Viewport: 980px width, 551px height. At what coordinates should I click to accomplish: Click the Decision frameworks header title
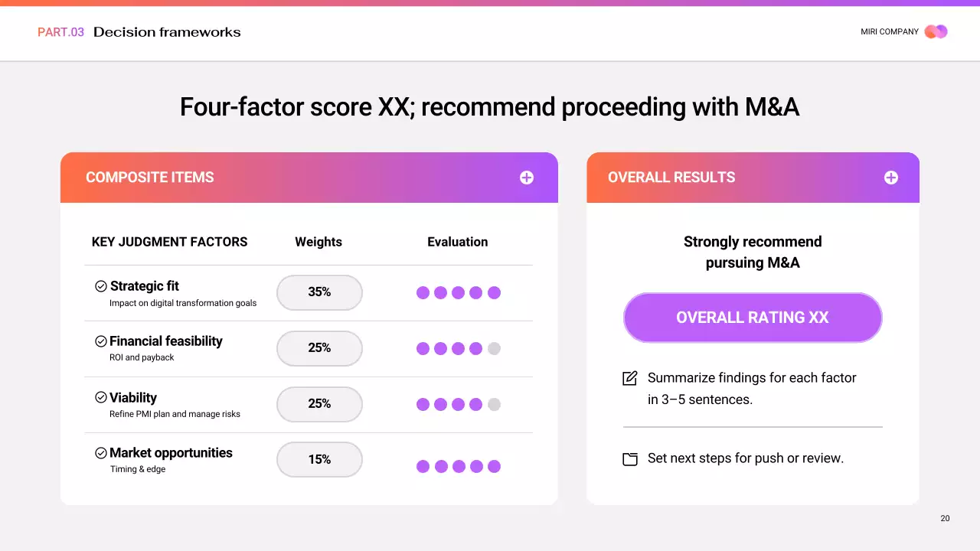167,32
